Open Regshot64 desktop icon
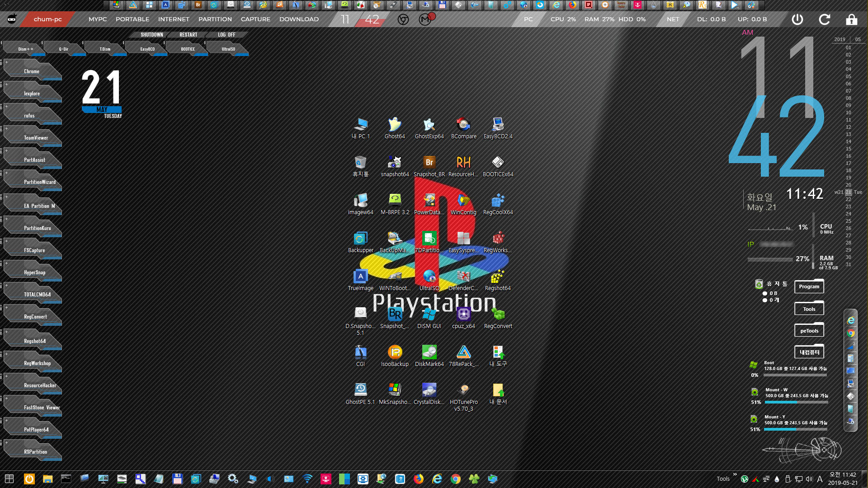Screen dimensions: 868x488 (498, 280)
